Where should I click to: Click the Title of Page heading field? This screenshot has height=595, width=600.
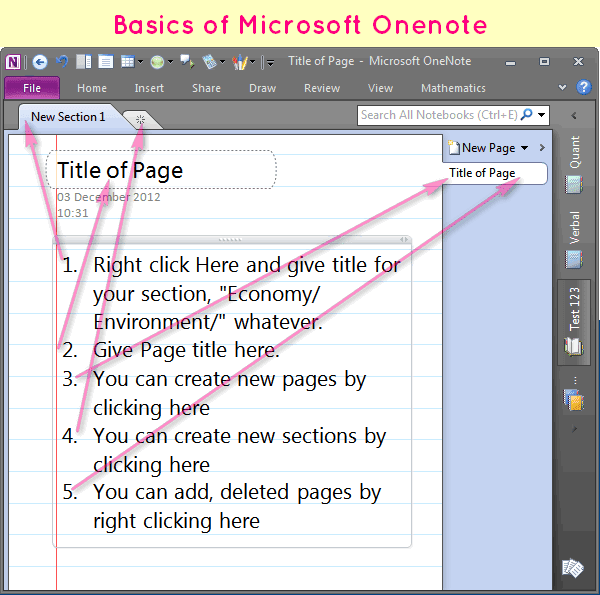coord(161,170)
